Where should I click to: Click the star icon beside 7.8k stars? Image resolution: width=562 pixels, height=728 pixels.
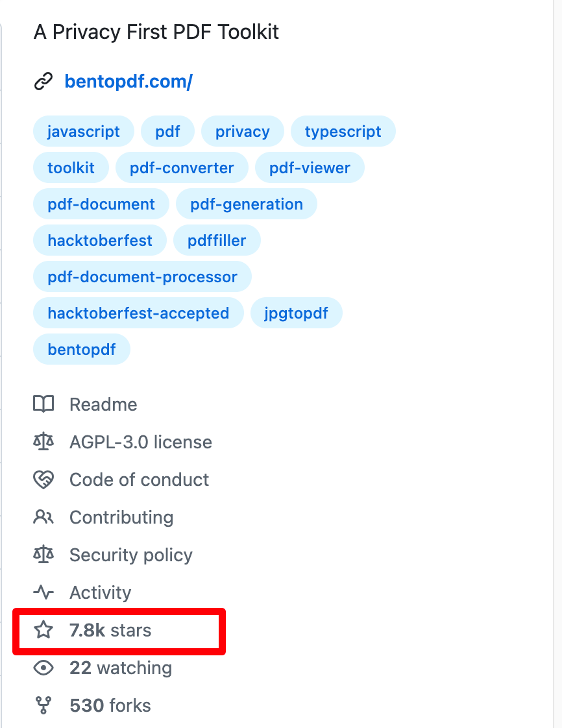(x=43, y=630)
